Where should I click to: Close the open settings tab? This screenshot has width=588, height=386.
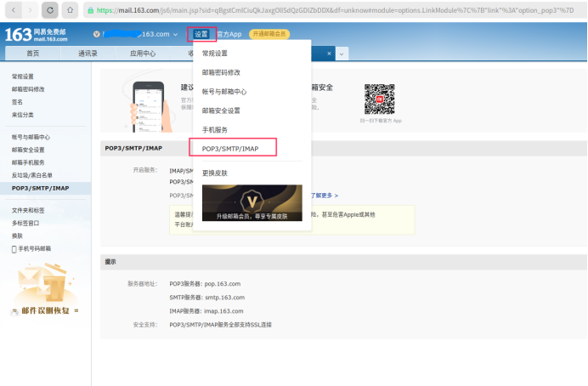coord(329,54)
